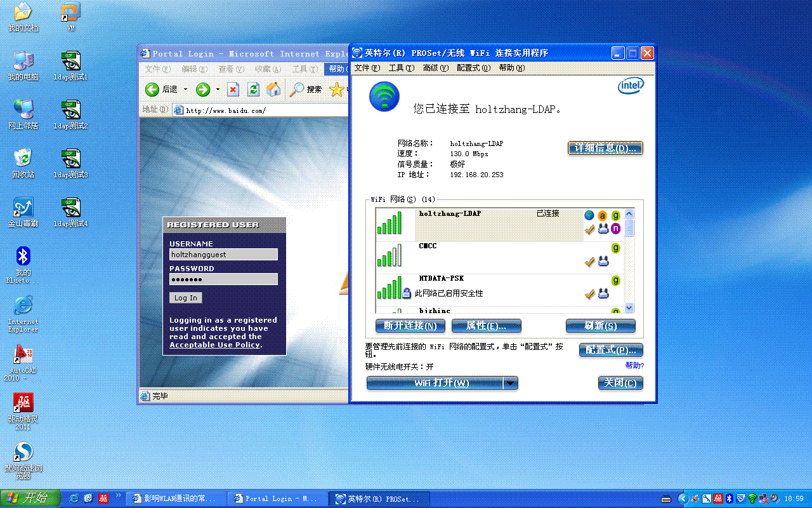Open the 高级 menu in WiFi utility
Image resolution: width=812 pixels, height=508 pixels.
(x=435, y=68)
